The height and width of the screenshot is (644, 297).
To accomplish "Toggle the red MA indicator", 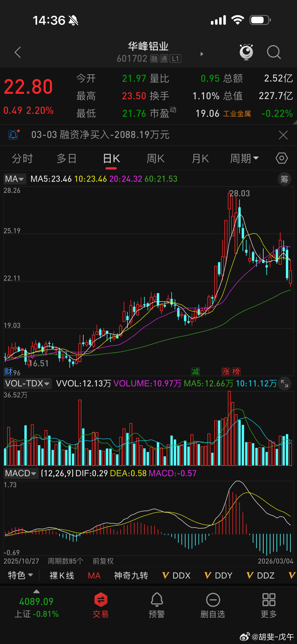I will [x=94, y=576].
